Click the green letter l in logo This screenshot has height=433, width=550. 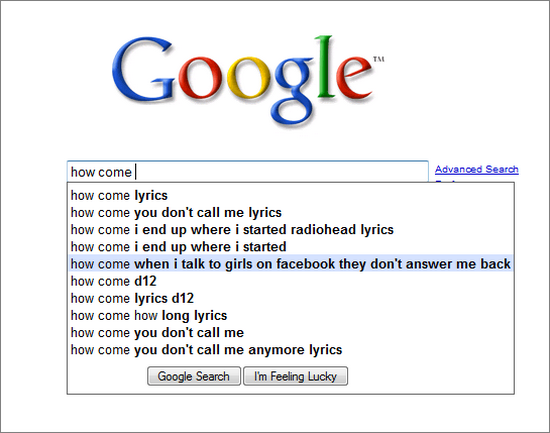click(x=325, y=66)
